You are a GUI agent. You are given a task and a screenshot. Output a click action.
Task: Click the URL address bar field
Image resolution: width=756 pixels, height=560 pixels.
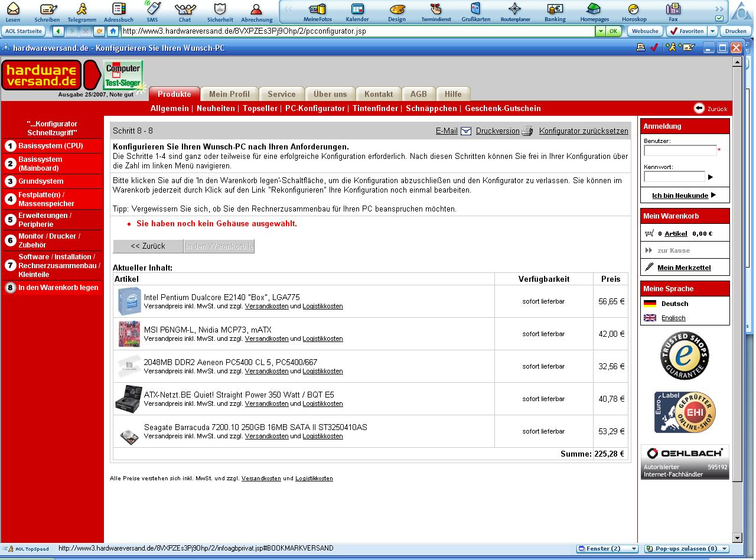coord(357,31)
